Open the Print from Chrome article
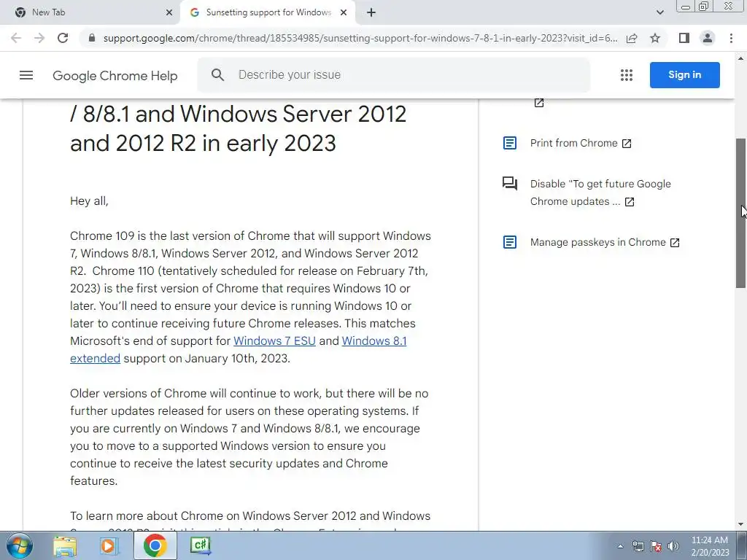Image resolution: width=747 pixels, height=560 pixels. [573, 143]
